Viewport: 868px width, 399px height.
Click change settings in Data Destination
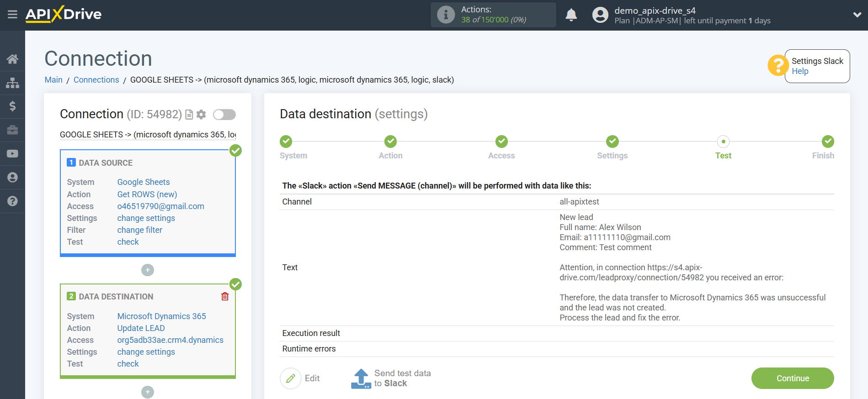(x=146, y=352)
